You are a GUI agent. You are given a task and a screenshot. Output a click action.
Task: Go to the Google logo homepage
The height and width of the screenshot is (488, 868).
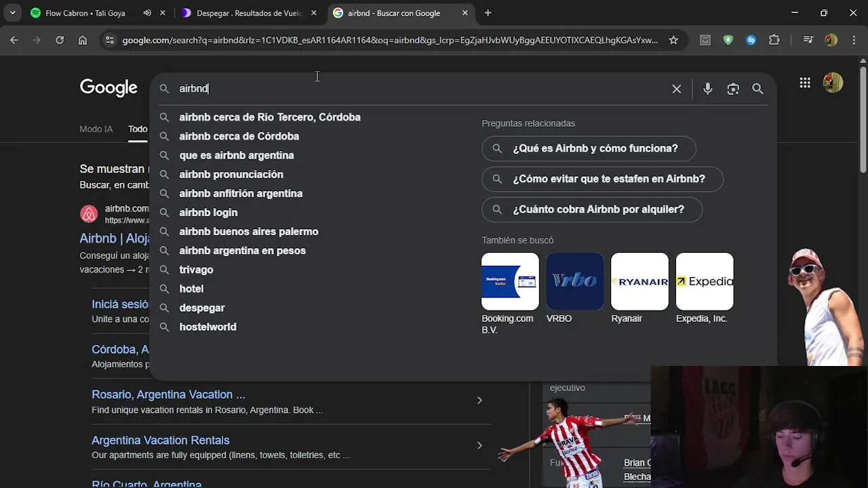tap(108, 87)
